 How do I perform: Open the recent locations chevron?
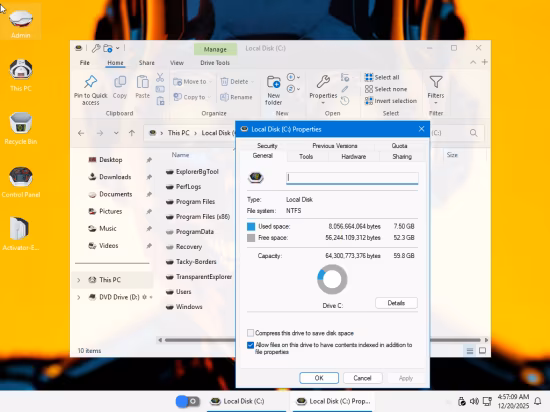coord(116,133)
